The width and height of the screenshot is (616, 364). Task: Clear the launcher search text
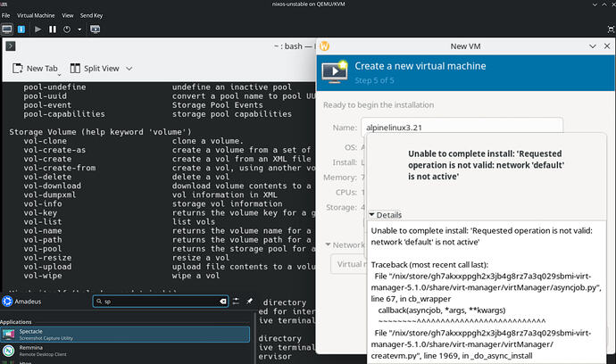223,302
